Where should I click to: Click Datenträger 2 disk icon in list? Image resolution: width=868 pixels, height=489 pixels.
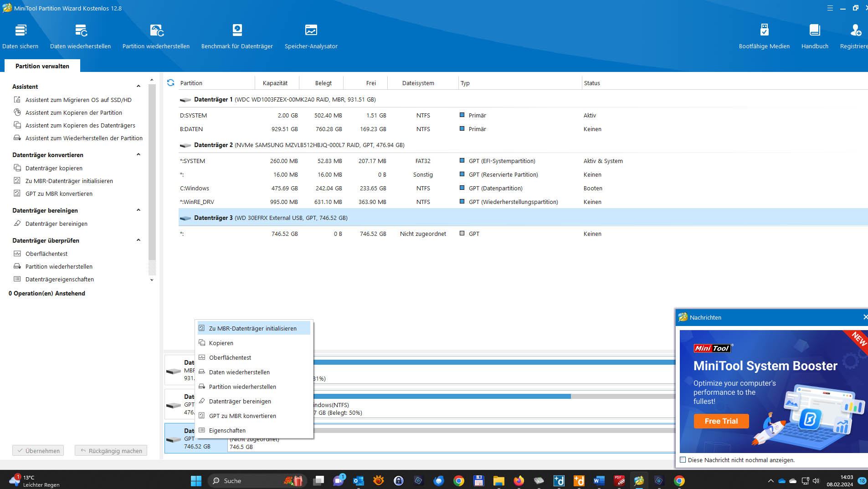[x=185, y=145]
